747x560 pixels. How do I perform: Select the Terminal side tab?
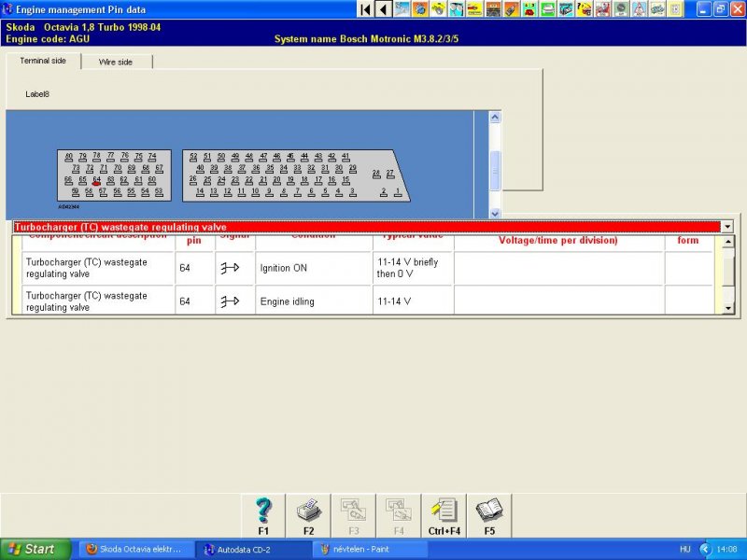[x=43, y=61]
